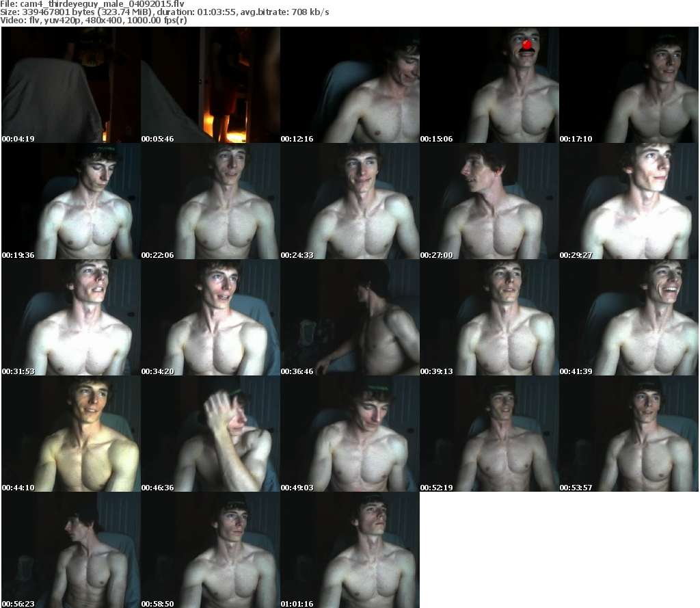Screen dimensions: 700x608
Task: Select the thumbnail at 00:17:10
Action: point(629,85)
